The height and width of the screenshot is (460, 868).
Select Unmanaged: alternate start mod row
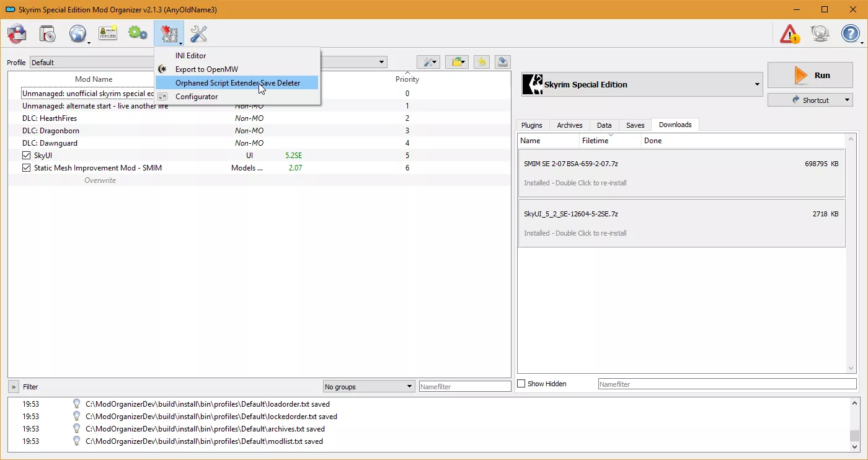tap(259, 106)
